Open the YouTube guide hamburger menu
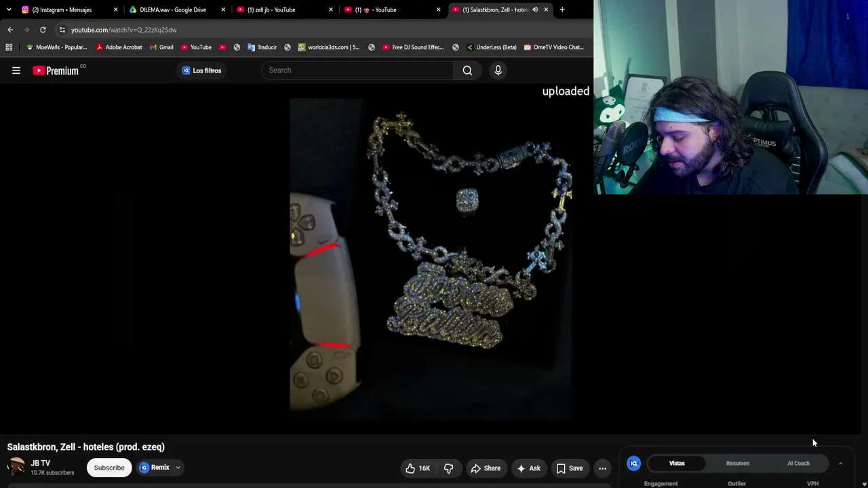The image size is (868, 488). tap(16, 70)
